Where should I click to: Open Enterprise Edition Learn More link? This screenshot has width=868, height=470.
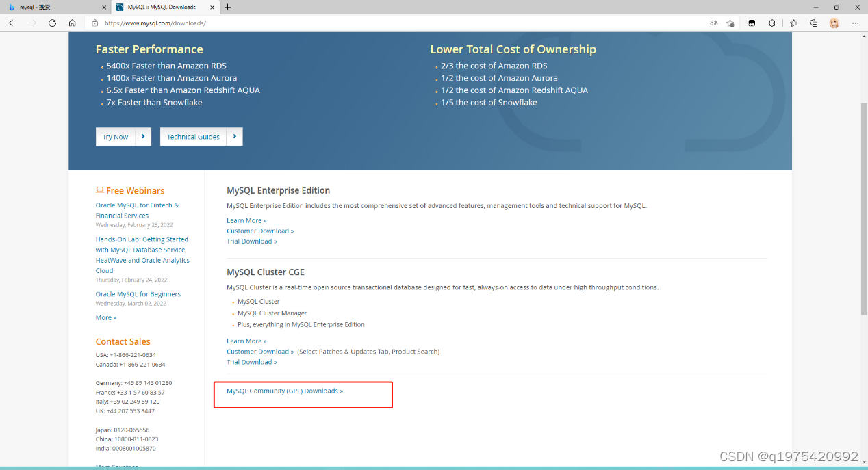(x=246, y=220)
